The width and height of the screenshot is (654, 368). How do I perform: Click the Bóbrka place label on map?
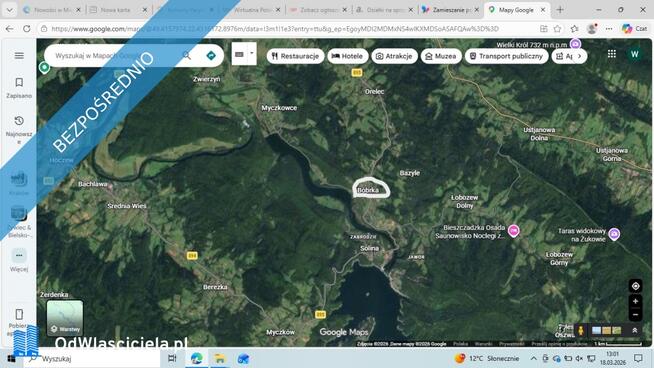[368, 190]
